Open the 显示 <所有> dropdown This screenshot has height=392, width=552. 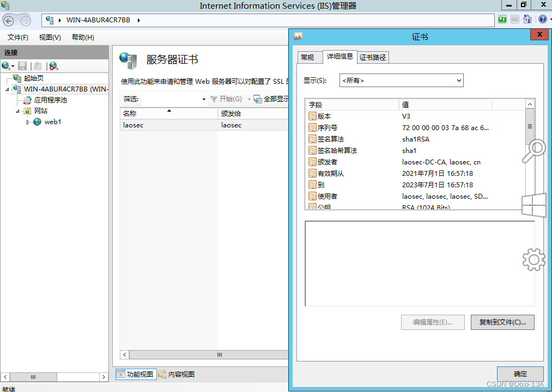pos(401,80)
